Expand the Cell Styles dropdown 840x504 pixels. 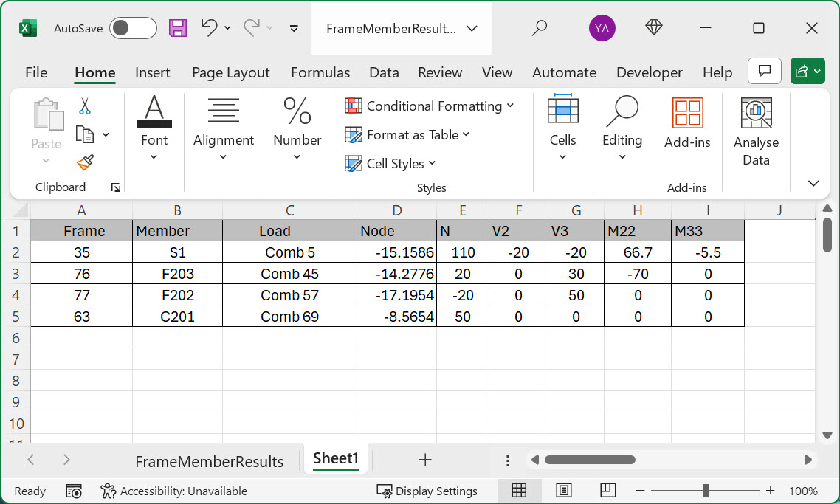pyautogui.click(x=390, y=164)
